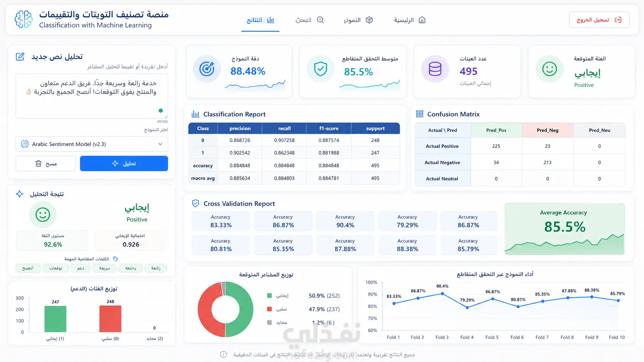Click the 90.4% accuracy fold card
This screenshot has width=644, height=362.
(x=345, y=221)
